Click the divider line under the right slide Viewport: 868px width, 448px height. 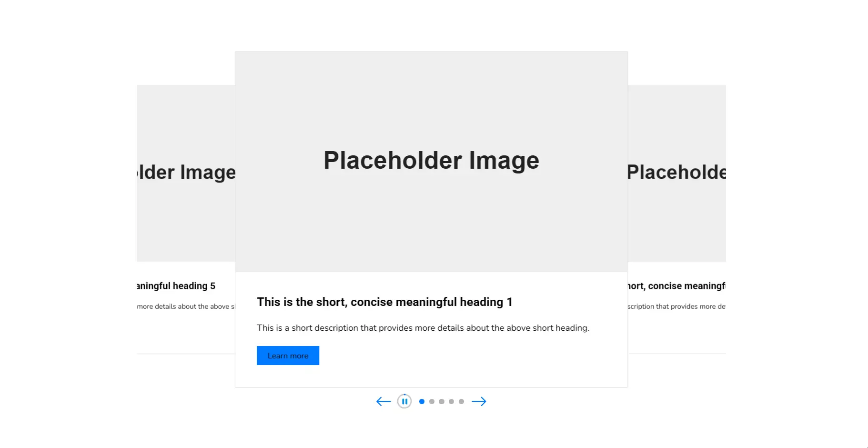[x=676, y=354]
